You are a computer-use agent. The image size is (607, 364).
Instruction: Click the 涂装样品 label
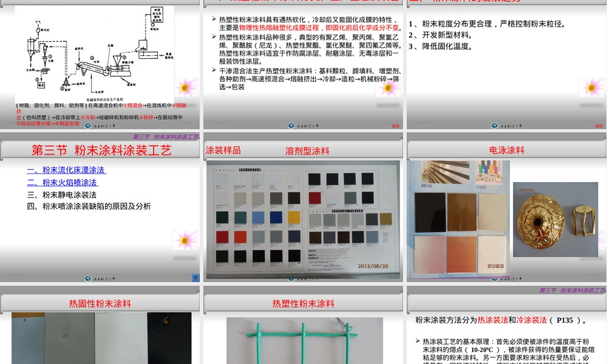(x=223, y=150)
